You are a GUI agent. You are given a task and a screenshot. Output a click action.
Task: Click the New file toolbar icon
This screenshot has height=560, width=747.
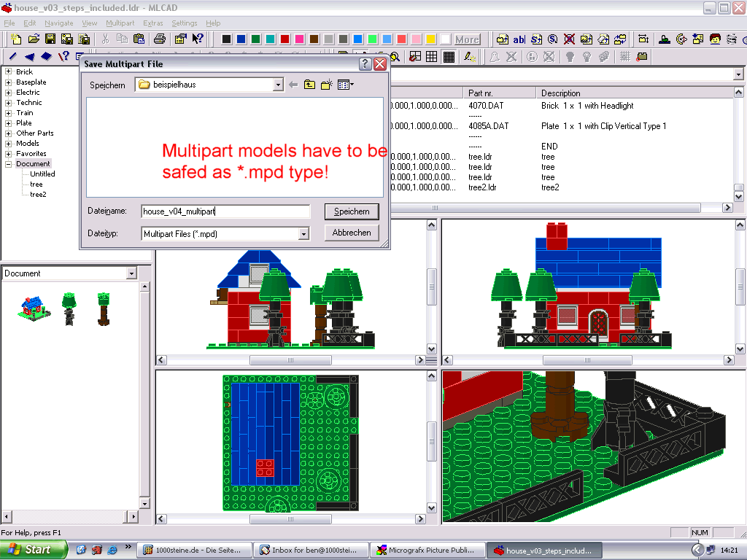point(16,39)
